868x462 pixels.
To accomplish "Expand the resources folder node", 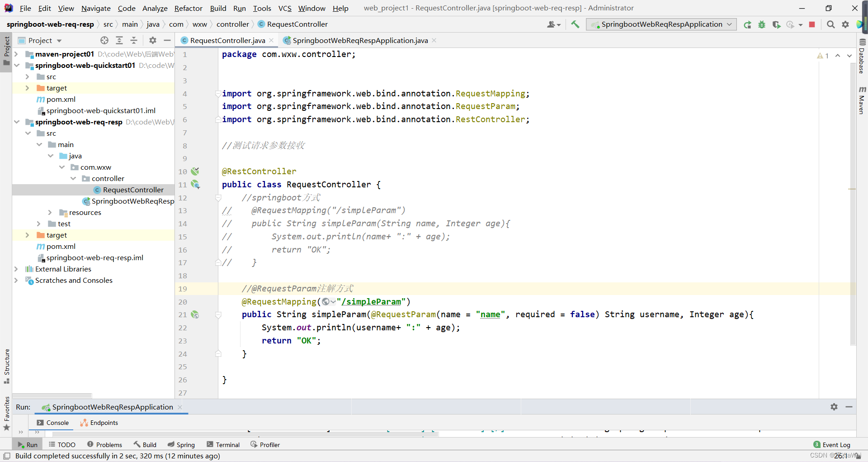I will click(50, 213).
